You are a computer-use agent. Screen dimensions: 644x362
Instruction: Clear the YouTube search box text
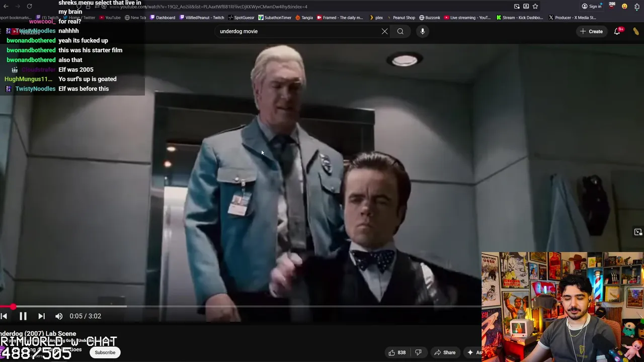384,31
